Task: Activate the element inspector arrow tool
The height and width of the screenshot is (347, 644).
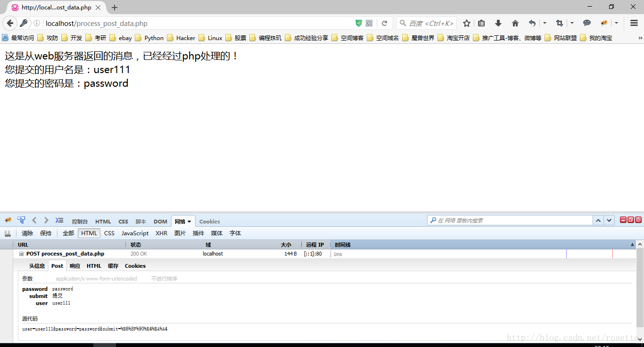Action: coord(21,220)
